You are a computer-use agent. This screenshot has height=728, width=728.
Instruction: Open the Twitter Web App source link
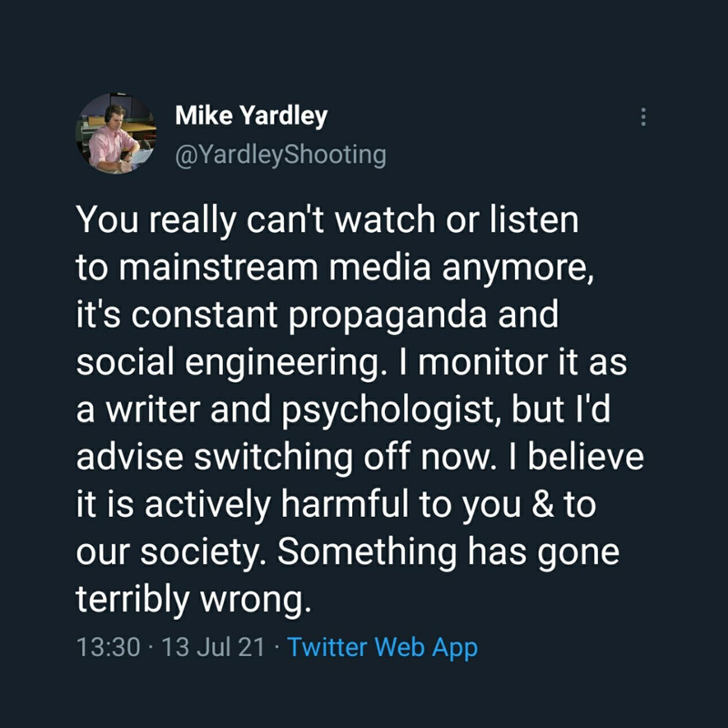coord(382,647)
